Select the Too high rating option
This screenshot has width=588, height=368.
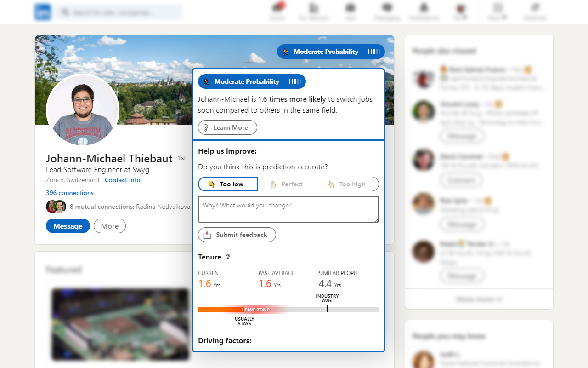coord(349,184)
